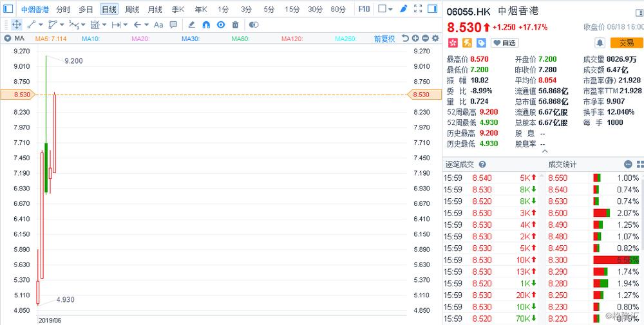Click the 8.530 price label on left axis
644x325 pixels.
coord(17,95)
